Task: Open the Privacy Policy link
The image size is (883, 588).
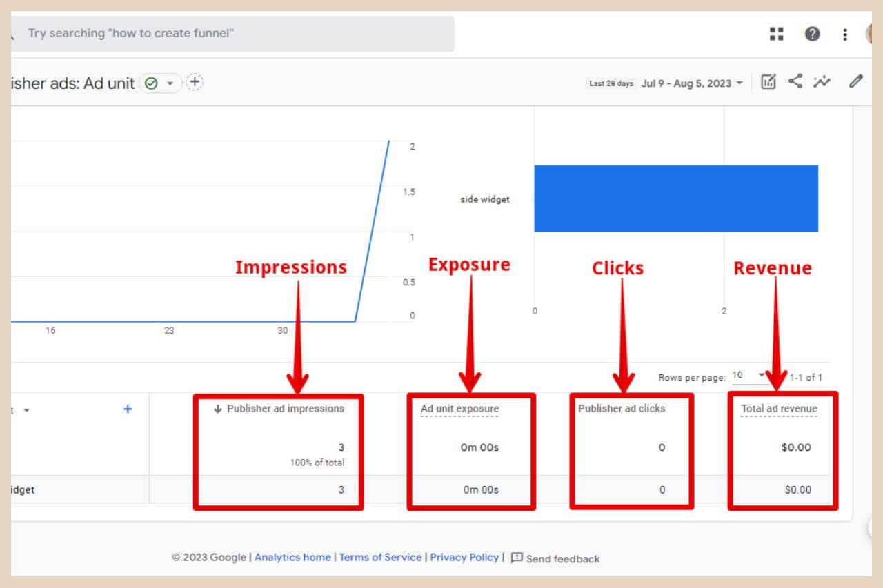Action: tap(464, 557)
